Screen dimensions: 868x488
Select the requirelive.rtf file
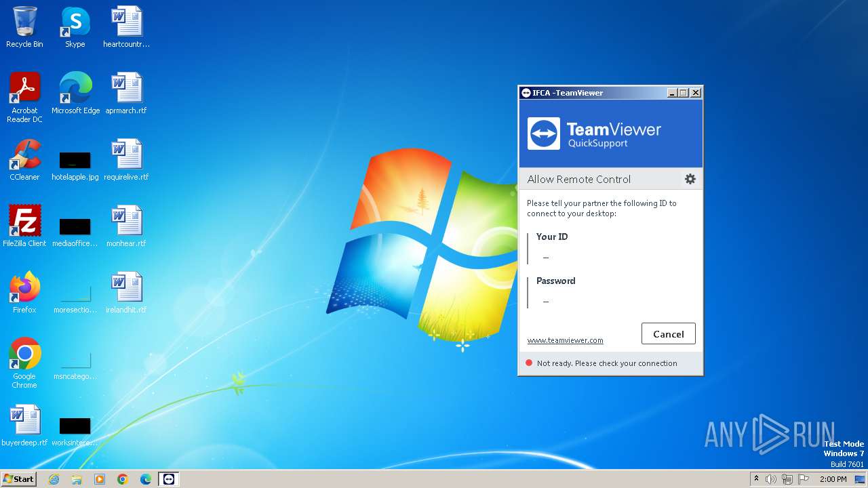coord(126,160)
